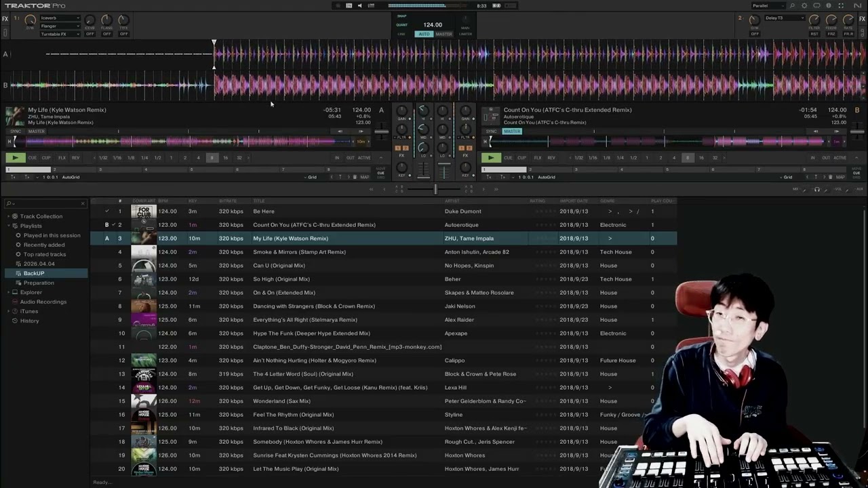Expand Track Collection tree node
This screenshot has height=488, width=868.
click(8, 216)
